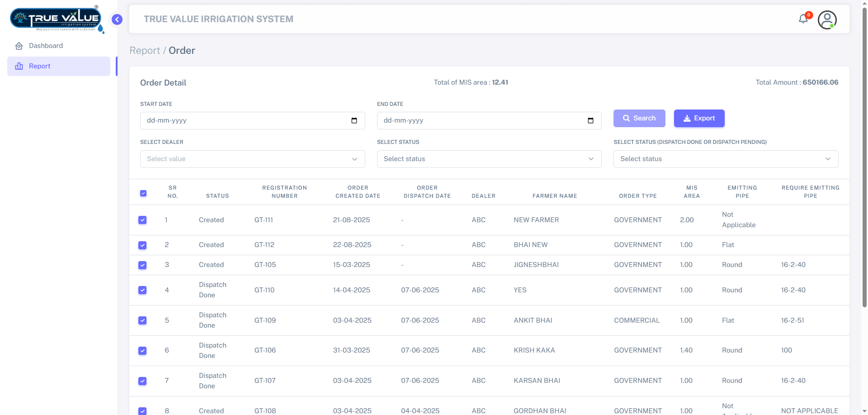
Task: Uncheck the row for GT-111
Action: [142, 220]
